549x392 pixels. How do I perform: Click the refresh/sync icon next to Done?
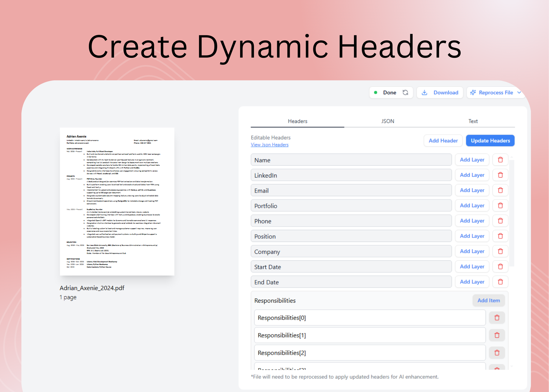pos(405,93)
